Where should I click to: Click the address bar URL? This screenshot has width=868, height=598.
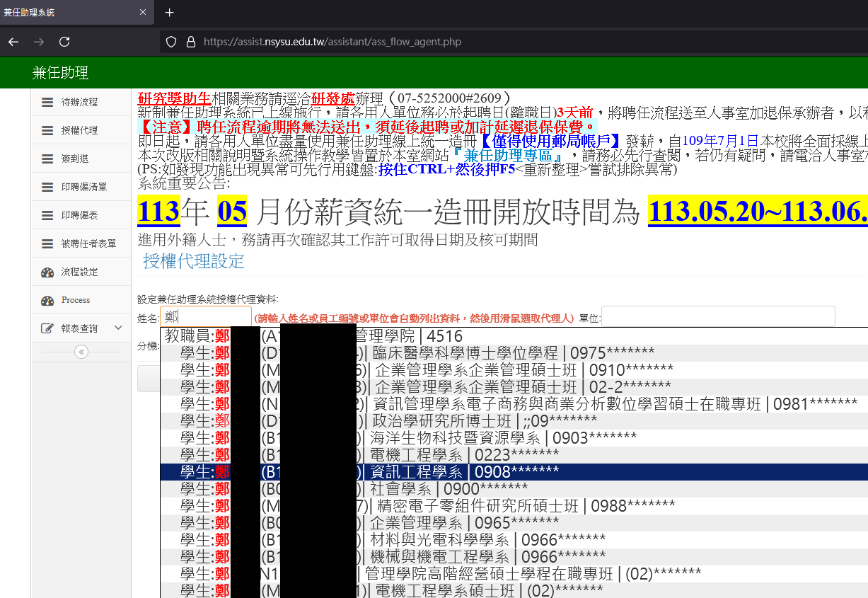[x=332, y=42]
